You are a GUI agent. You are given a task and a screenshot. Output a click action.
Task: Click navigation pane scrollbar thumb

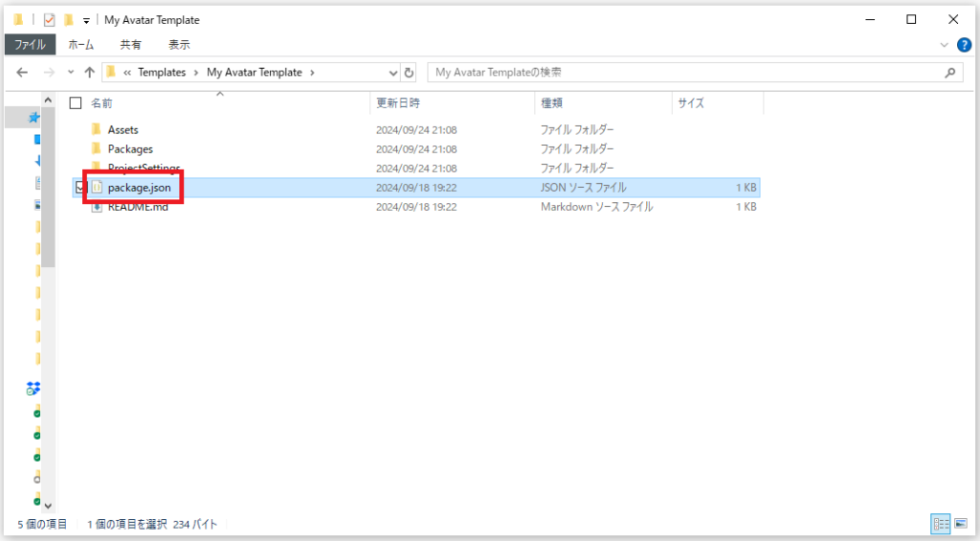(x=48, y=188)
